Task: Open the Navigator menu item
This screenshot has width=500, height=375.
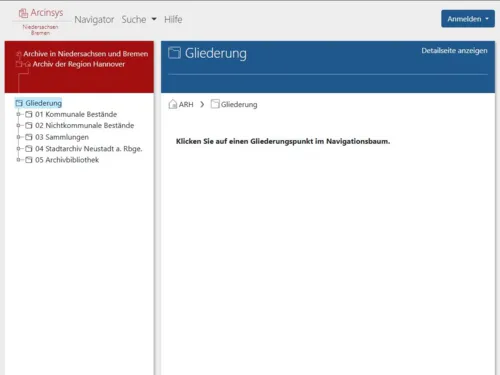Action: pos(94,19)
